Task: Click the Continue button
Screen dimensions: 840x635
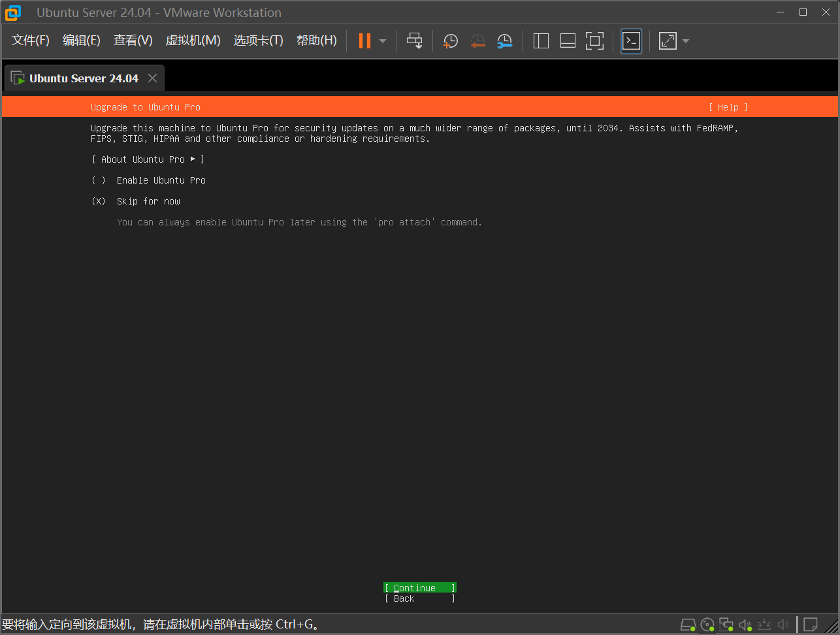Action: point(420,588)
